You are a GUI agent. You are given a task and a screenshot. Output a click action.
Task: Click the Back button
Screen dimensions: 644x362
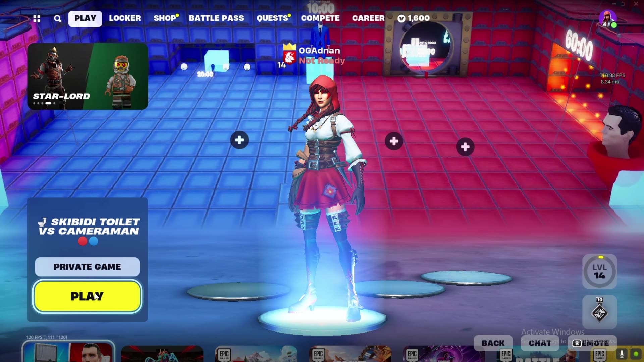493,343
